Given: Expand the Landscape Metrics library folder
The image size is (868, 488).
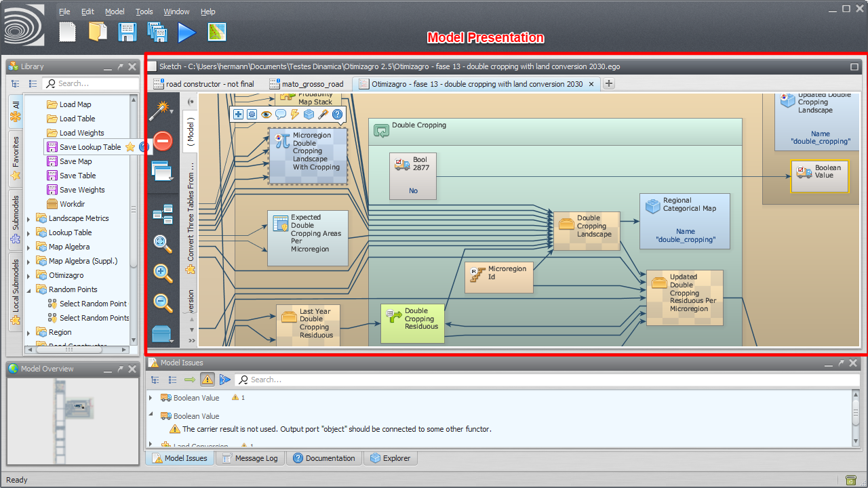Looking at the screenshot, I should [x=28, y=219].
